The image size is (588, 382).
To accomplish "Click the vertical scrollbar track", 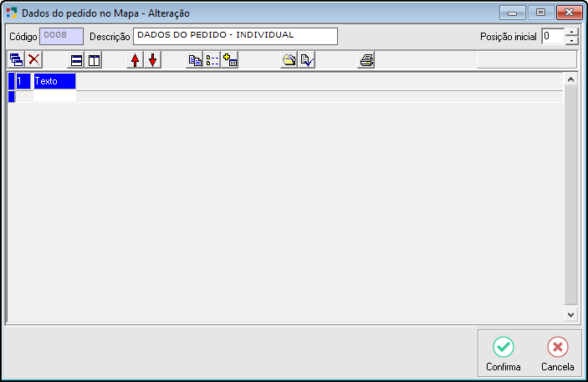I will (570, 196).
